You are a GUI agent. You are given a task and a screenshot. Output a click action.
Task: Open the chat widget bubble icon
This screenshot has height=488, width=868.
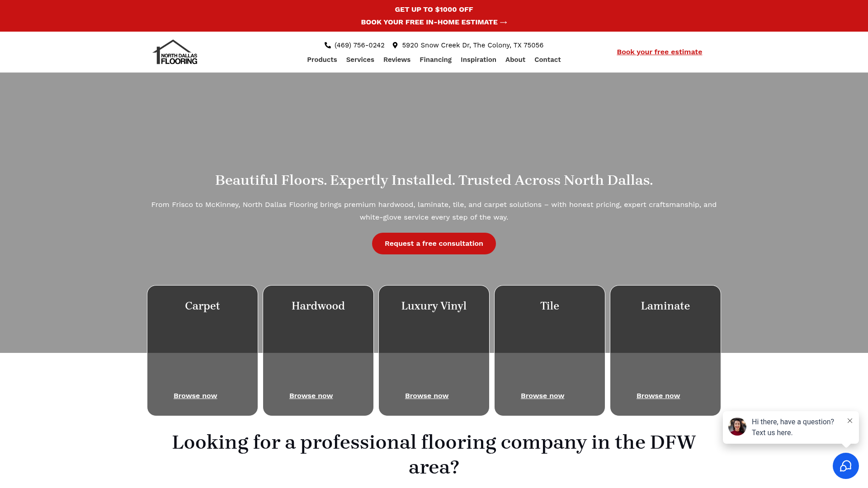(x=846, y=465)
